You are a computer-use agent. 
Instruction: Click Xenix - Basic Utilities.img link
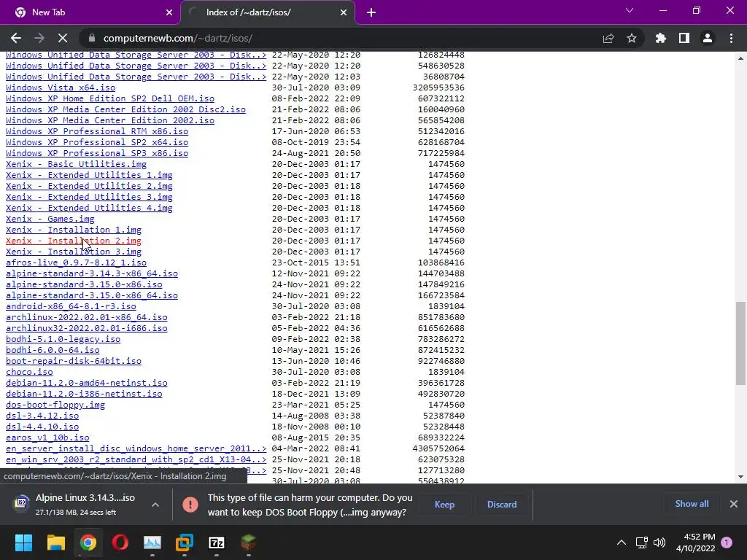pos(76,164)
